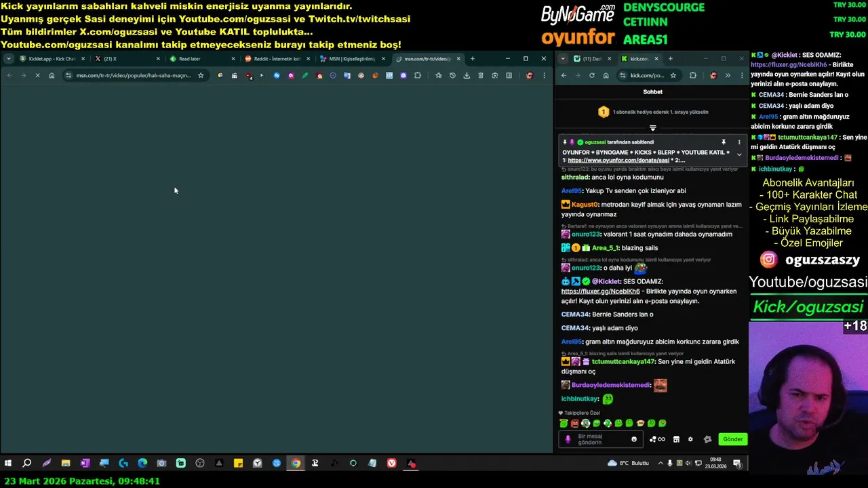Bookmark the msn.com page with the star
868x488 pixels.
(x=201, y=75)
